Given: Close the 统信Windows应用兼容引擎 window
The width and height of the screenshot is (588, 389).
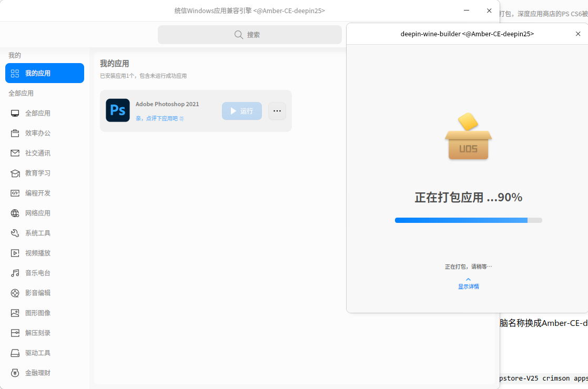Looking at the screenshot, I should pyautogui.click(x=489, y=11).
